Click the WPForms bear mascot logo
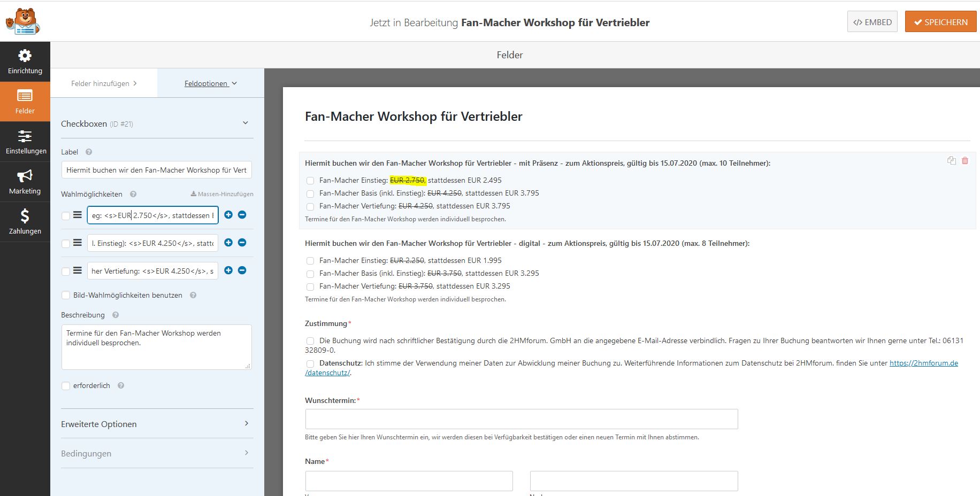 pos(22,21)
